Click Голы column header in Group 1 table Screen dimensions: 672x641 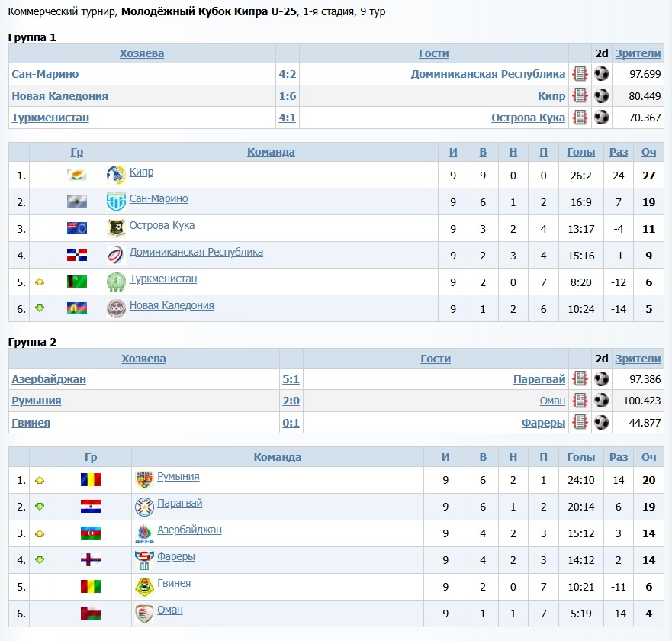click(x=580, y=152)
